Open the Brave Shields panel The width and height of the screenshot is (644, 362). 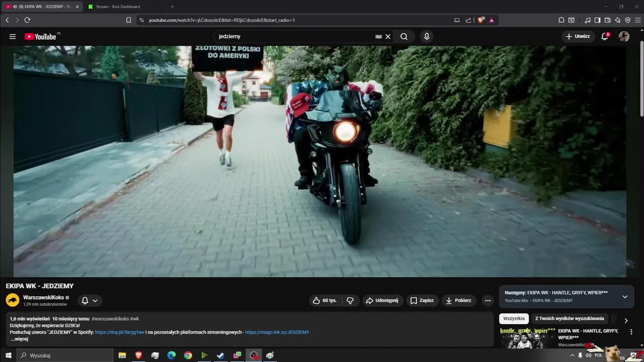481,20
